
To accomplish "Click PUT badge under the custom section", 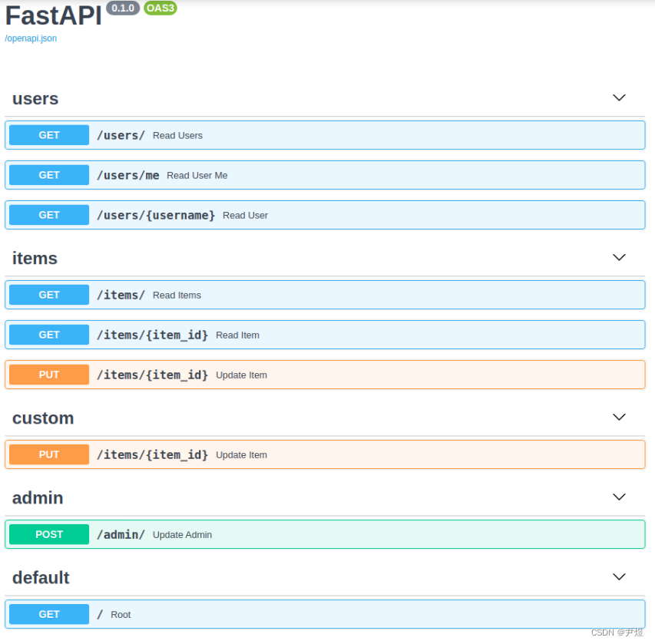I will (49, 454).
